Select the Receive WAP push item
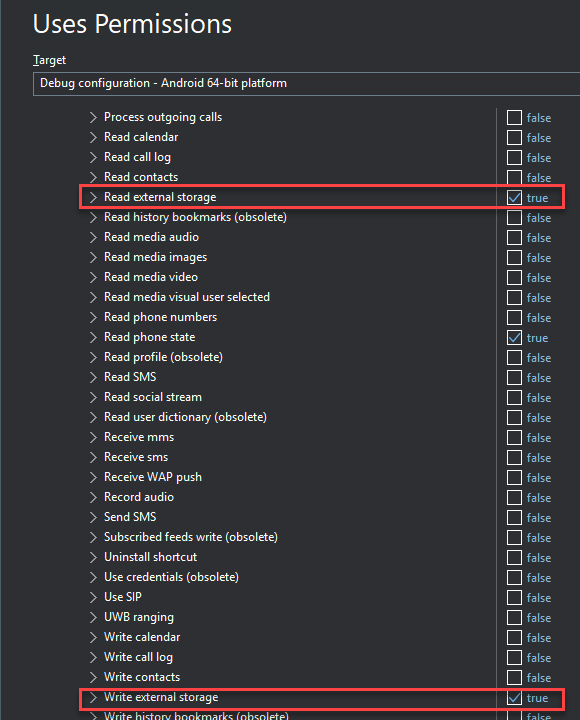The image size is (580, 720). point(153,477)
